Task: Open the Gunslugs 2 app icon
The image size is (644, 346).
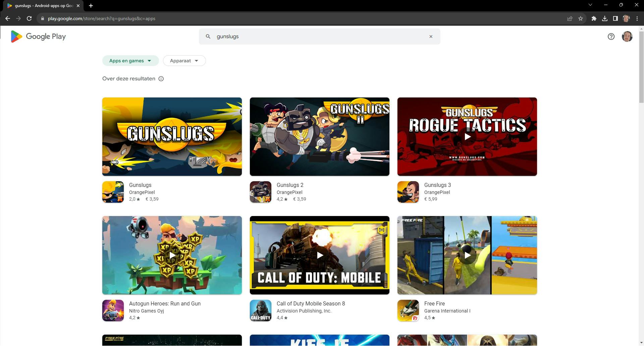Action: [x=261, y=192]
